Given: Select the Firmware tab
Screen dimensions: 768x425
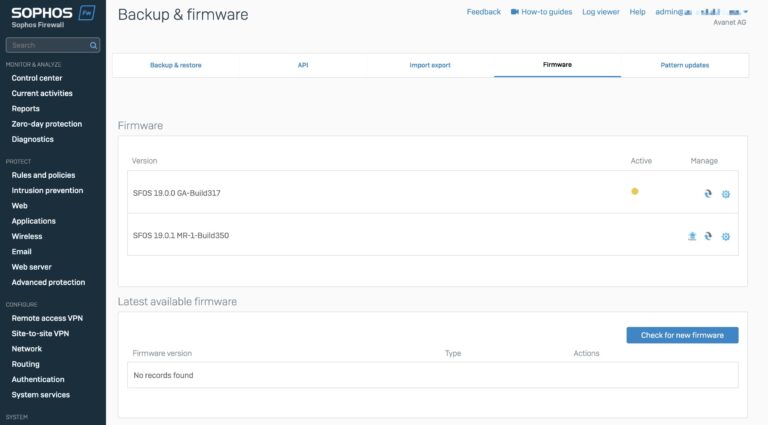Looking at the screenshot, I should tap(557, 65).
